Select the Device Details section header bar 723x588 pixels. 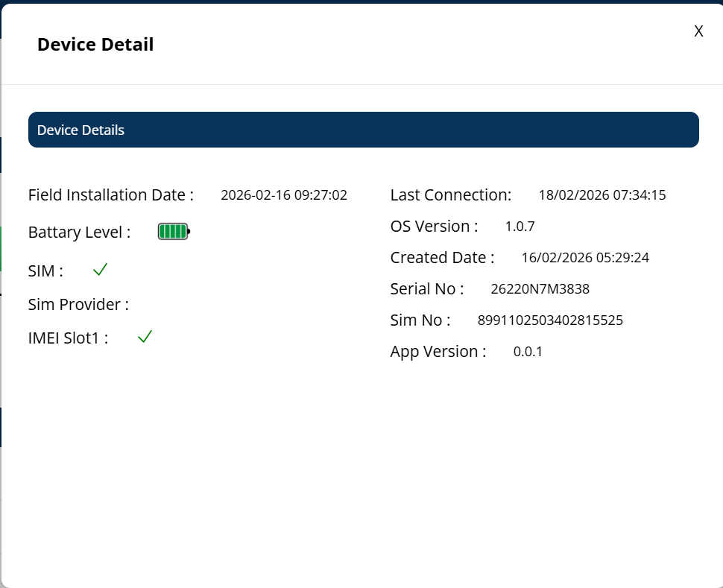tap(363, 130)
